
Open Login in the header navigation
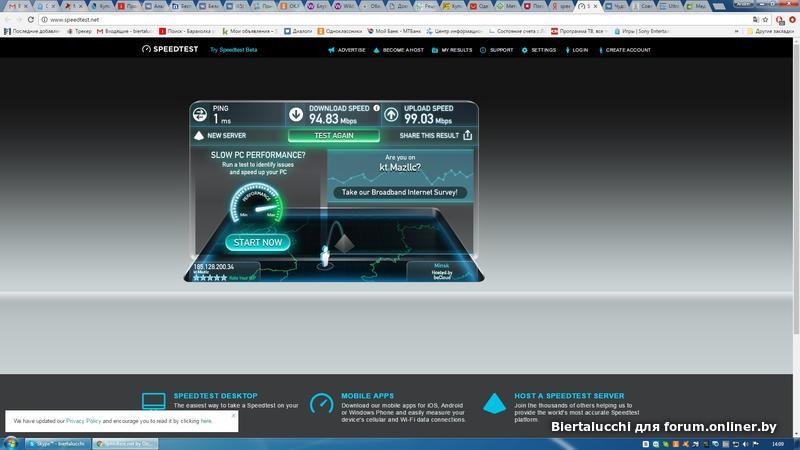pyautogui.click(x=577, y=50)
